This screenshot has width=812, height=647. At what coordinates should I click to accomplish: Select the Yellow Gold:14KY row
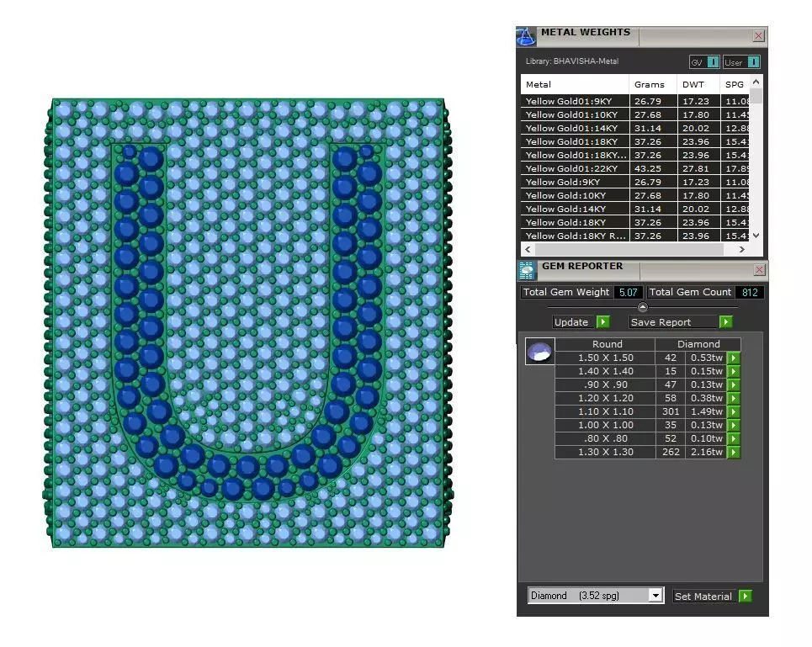(635, 209)
